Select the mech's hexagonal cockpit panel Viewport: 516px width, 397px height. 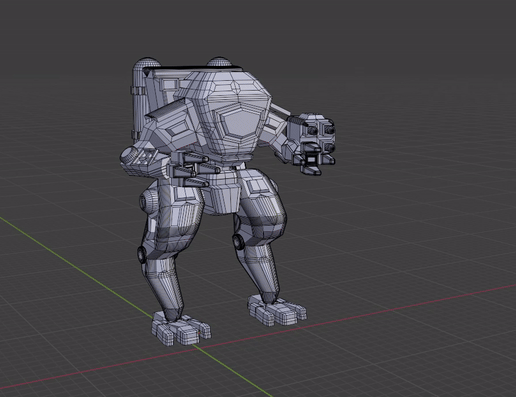(x=241, y=123)
